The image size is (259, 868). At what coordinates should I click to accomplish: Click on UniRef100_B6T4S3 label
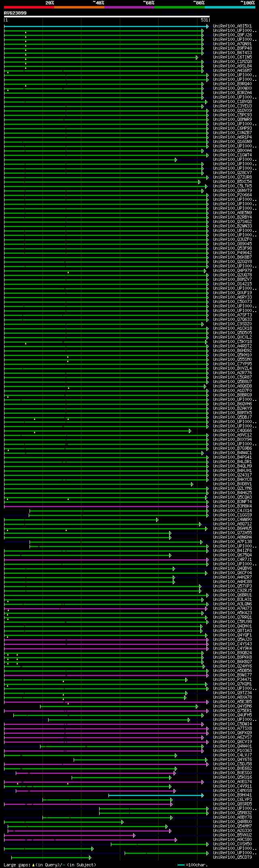[x=232, y=53]
